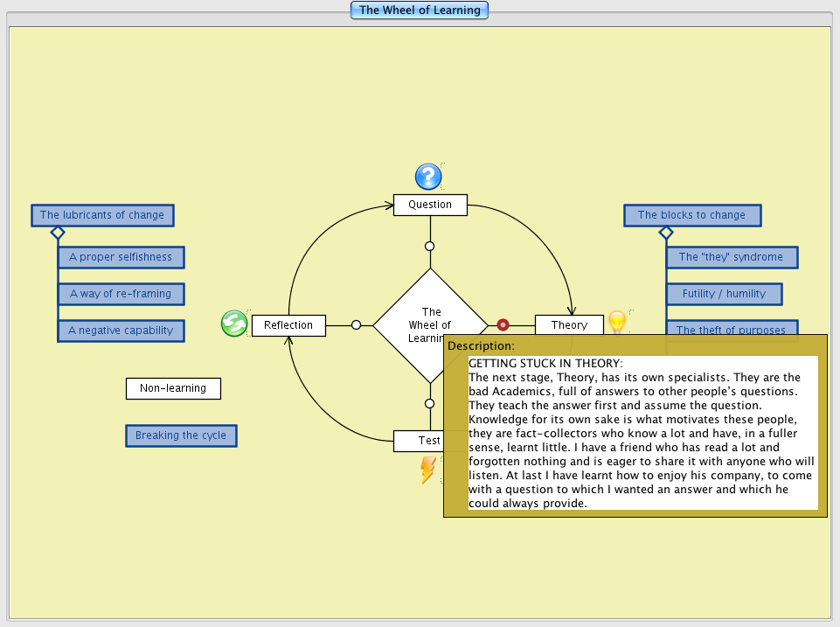Collapse the diamond under lubricants of change

[x=58, y=233]
